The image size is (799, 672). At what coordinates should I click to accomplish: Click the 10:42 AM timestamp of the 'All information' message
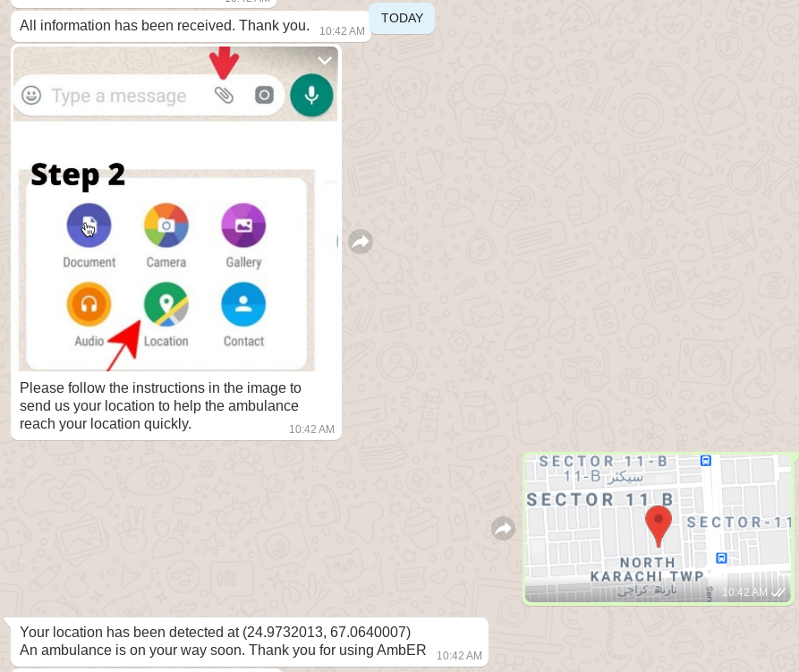(x=342, y=31)
